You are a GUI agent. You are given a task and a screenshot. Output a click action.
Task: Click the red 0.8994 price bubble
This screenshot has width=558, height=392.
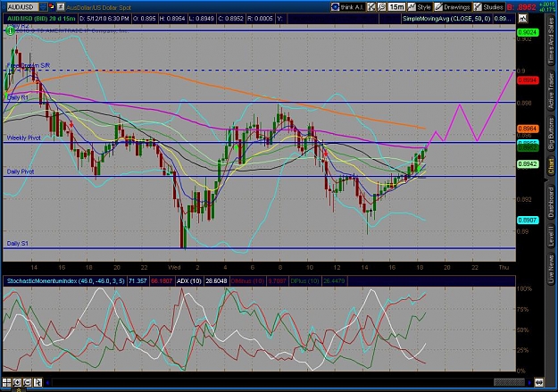[528, 80]
